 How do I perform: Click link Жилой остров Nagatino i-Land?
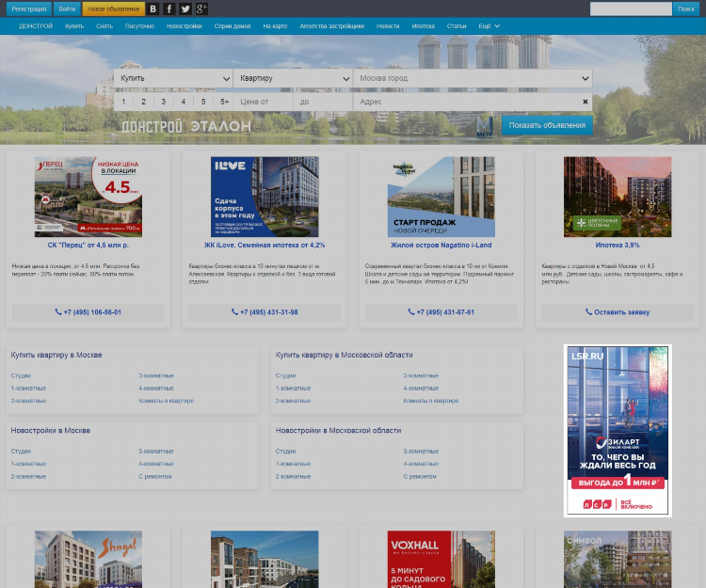click(x=441, y=246)
